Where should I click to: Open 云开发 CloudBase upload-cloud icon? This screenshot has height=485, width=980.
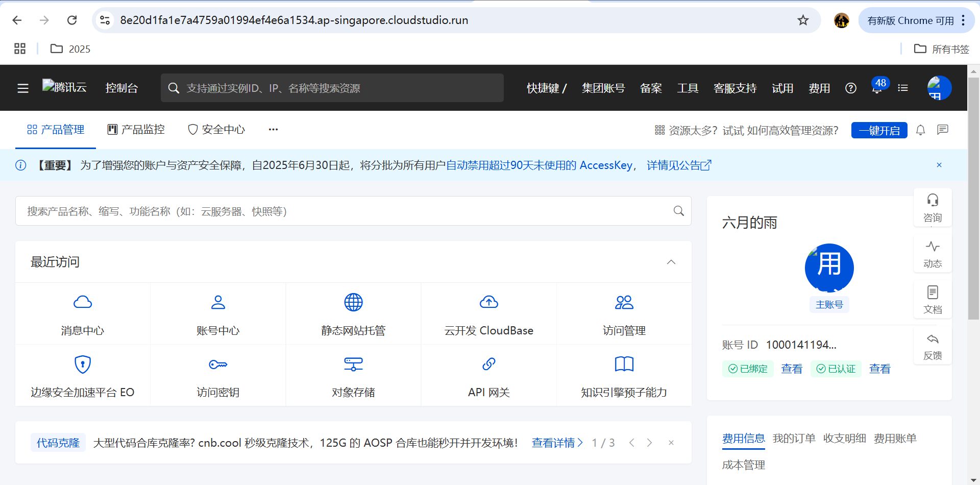tap(489, 302)
